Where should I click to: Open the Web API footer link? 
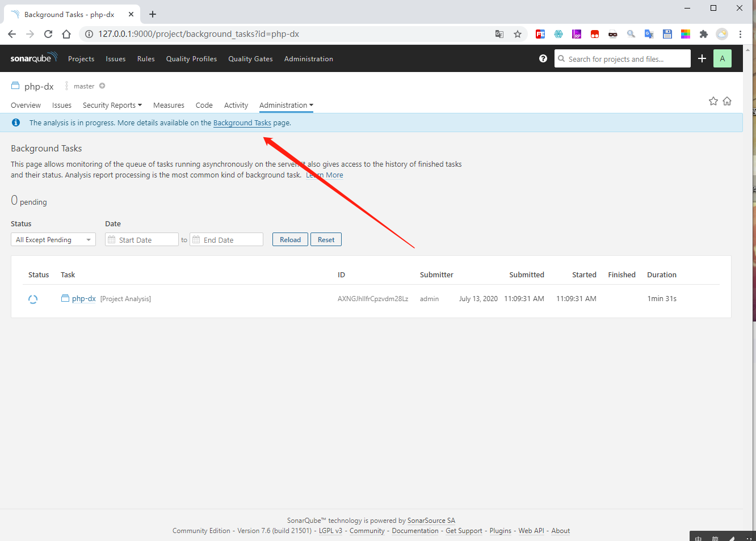coord(531,531)
